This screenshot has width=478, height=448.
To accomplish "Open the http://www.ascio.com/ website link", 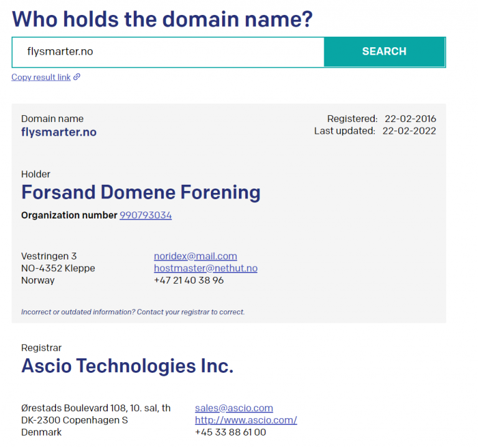I will (245, 420).
